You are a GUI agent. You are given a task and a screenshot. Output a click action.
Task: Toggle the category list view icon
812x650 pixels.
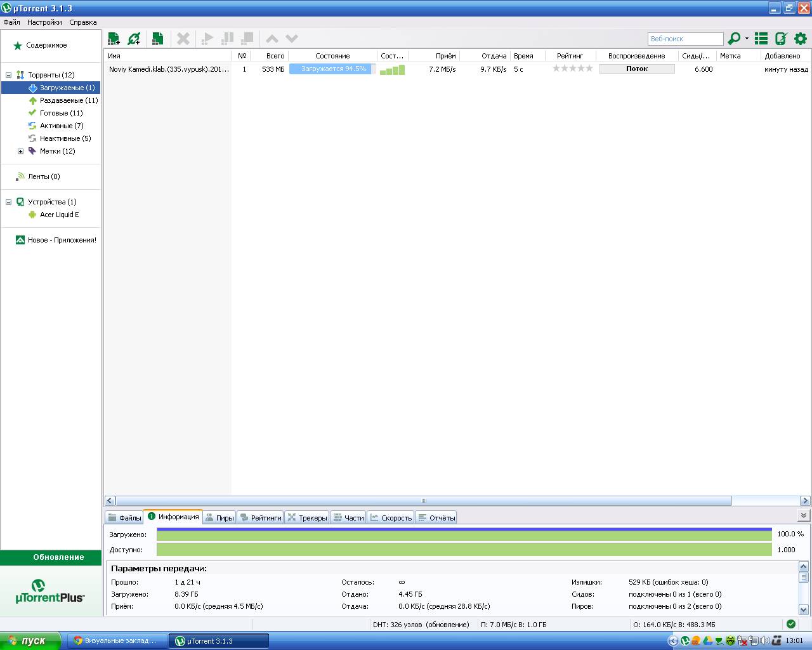click(x=761, y=39)
